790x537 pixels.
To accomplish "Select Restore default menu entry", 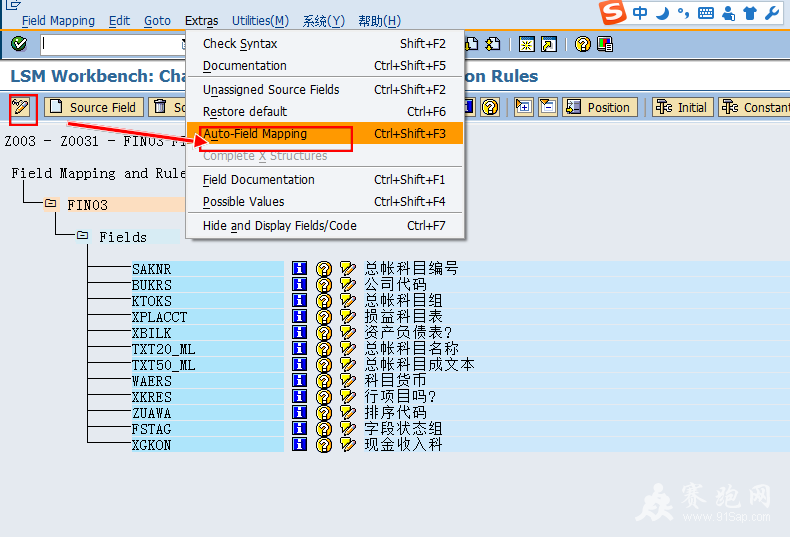I will click(324, 111).
